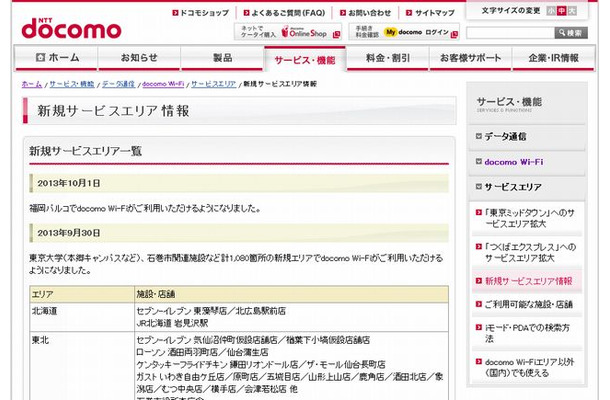Select 新規サービスエリア情報 in the sidebar
Viewport: 610px width, 400px height.
click(527, 281)
